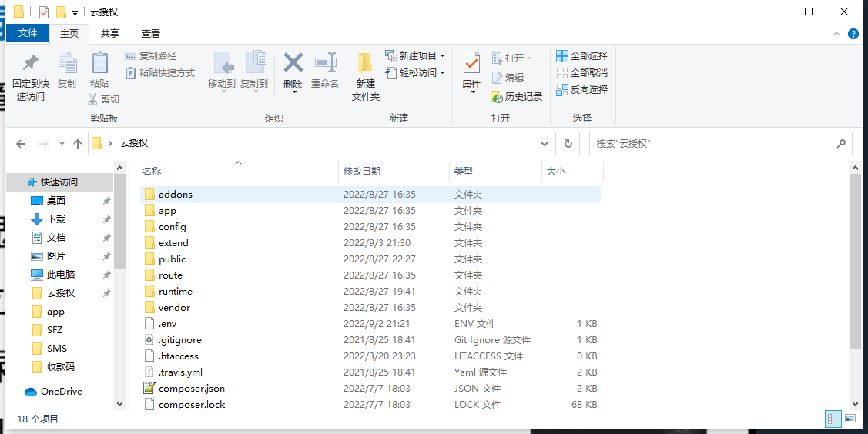Click the New Folder icon
Viewport: 868px width, 434px height.
coord(365,64)
